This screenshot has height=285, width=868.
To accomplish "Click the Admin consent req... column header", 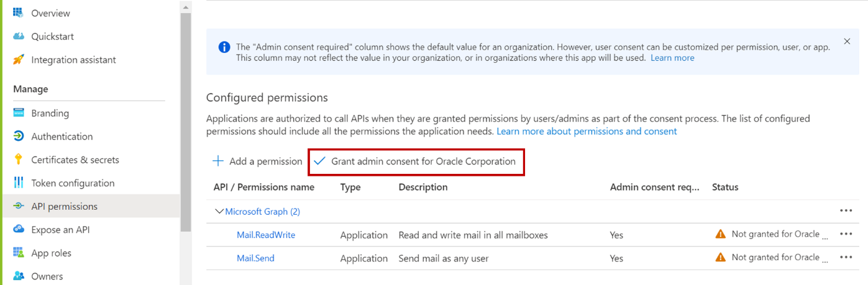I will pyautogui.click(x=655, y=187).
